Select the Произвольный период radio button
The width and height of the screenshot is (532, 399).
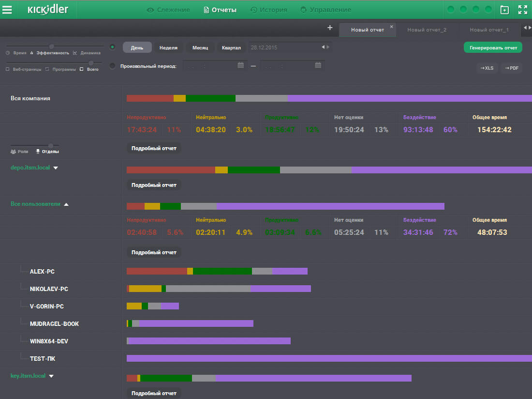[113, 66]
